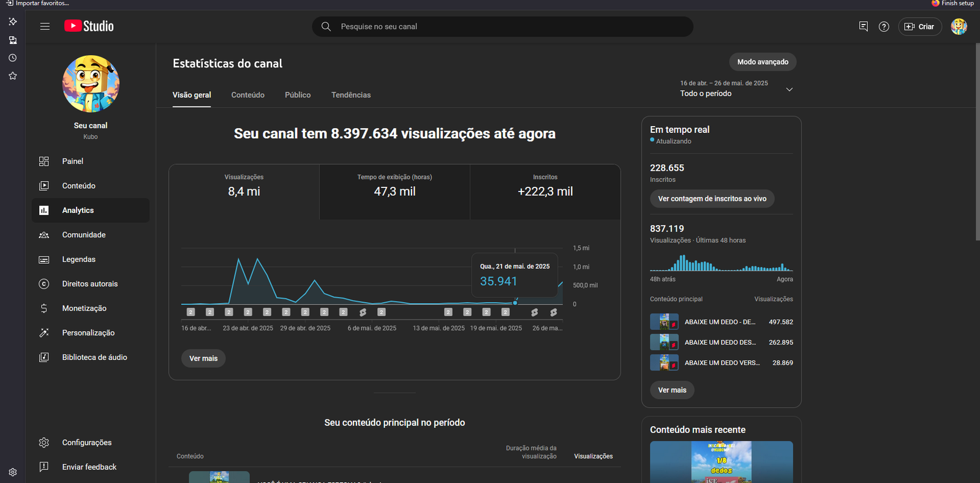
Task: Open video ABAIXE UM DEDO VERS... 28.869
Action: [x=722, y=362]
